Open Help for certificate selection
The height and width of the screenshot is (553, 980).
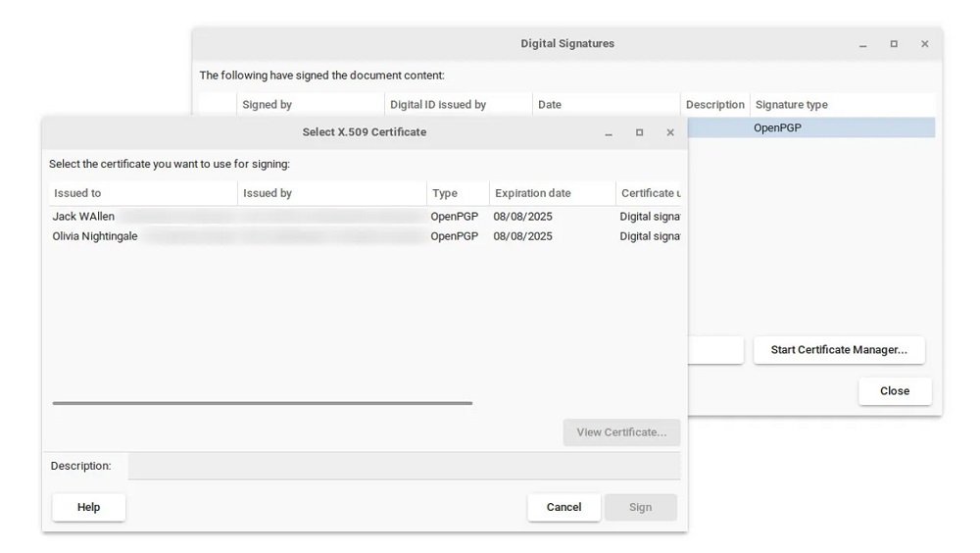point(88,507)
